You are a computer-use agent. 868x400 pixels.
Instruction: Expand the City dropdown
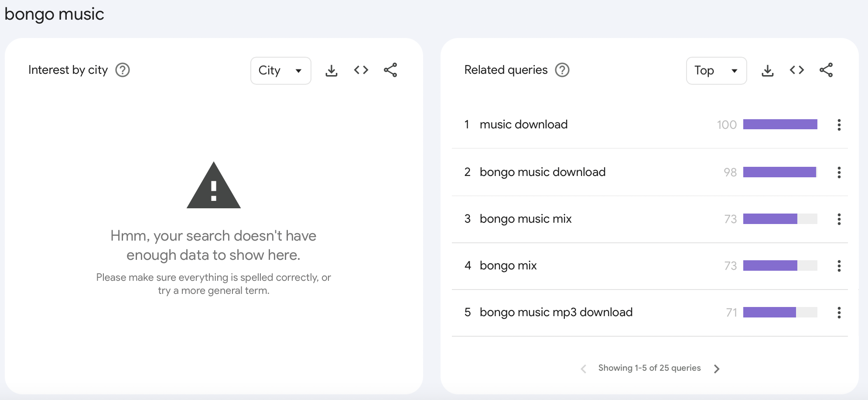click(280, 71)
